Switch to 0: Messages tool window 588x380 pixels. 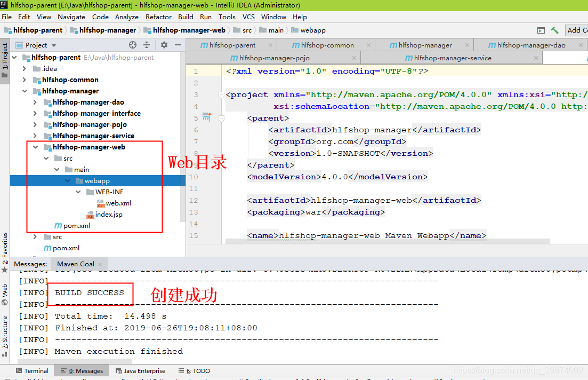point(82,370)
